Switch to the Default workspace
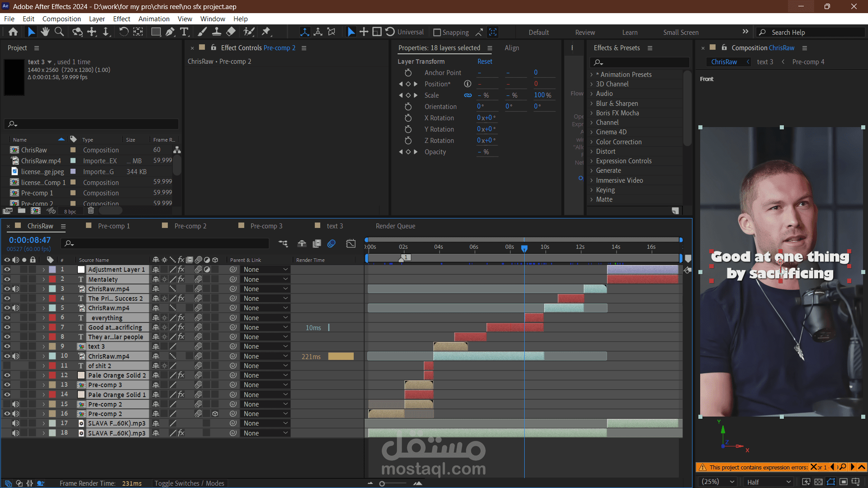Screen dimensions: 868x488 (539, 33)
